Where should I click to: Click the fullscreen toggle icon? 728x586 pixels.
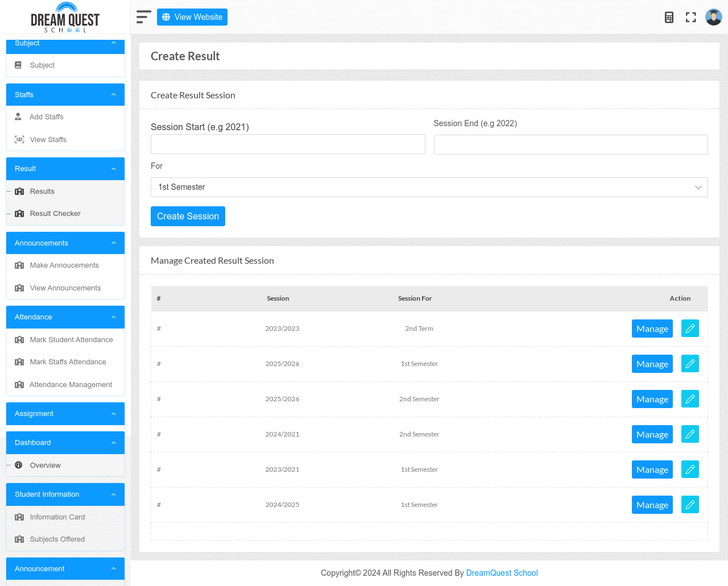(690, 17)
